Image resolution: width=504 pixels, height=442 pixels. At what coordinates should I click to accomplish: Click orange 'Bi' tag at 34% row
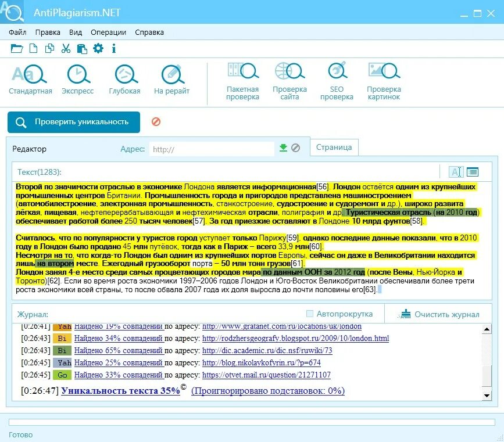62,338
